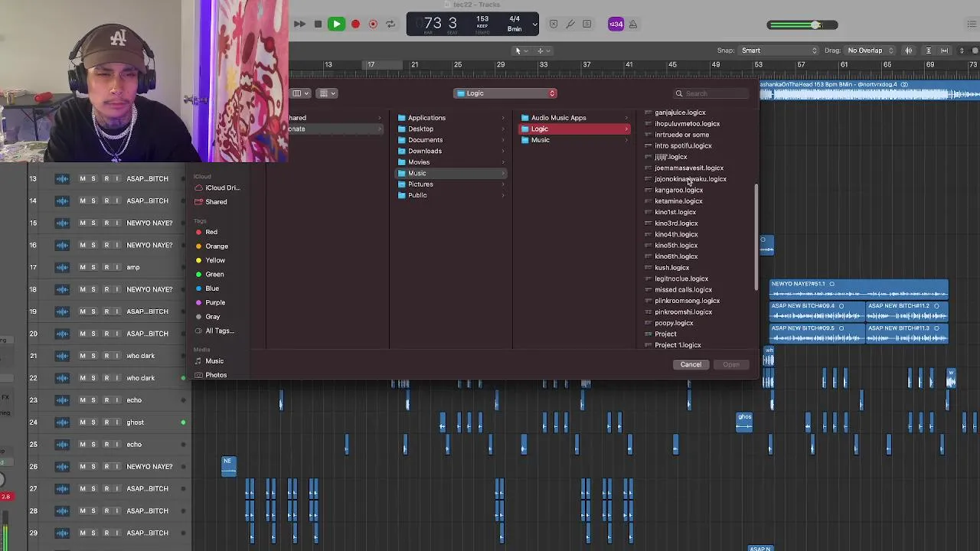Open the Audio Music Apps folder
This screenshot has height=551, width=980.
[574, 118]
